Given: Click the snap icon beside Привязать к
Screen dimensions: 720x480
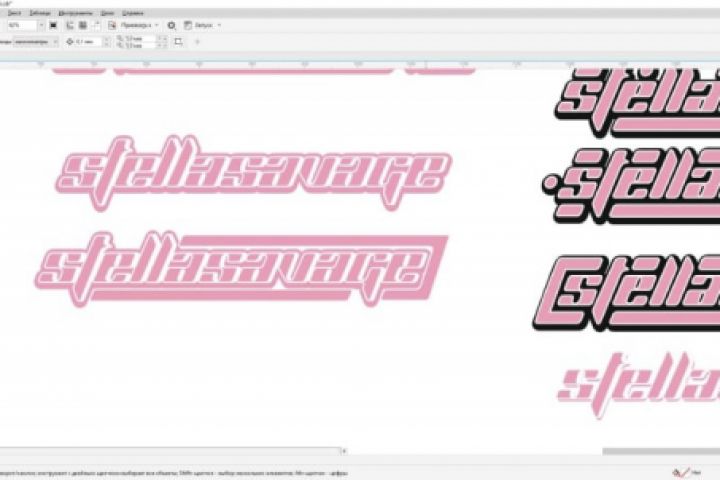Looking at the screenshot, I should tap(112, 25).
